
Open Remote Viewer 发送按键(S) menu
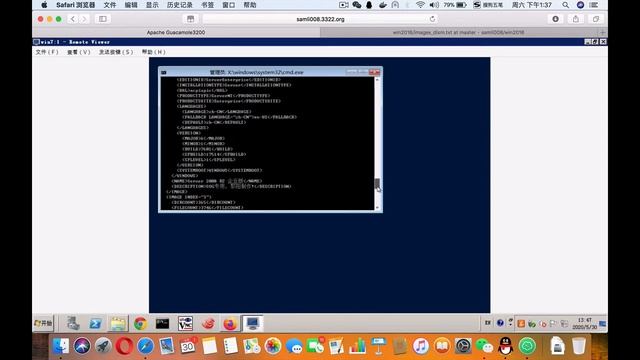116,52
